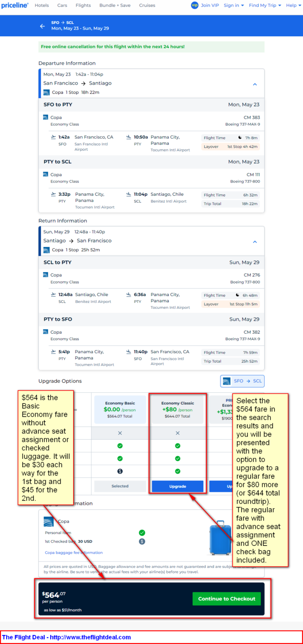Click Copa logo for flight CM 111
The height and width of the screenshot is (644, 303).
click(x=46, y=174)
